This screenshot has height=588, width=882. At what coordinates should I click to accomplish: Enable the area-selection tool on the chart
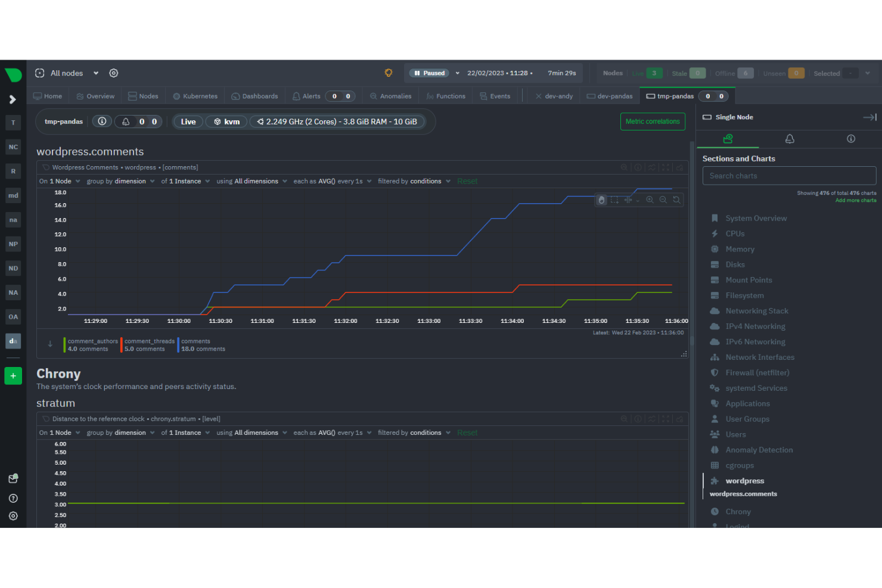614,200
